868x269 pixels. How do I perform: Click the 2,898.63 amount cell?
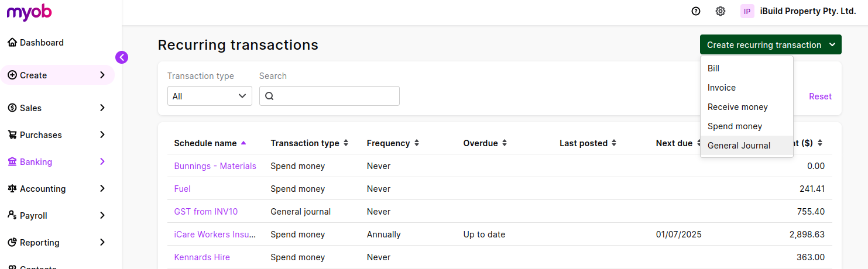(x=807, y=234)
